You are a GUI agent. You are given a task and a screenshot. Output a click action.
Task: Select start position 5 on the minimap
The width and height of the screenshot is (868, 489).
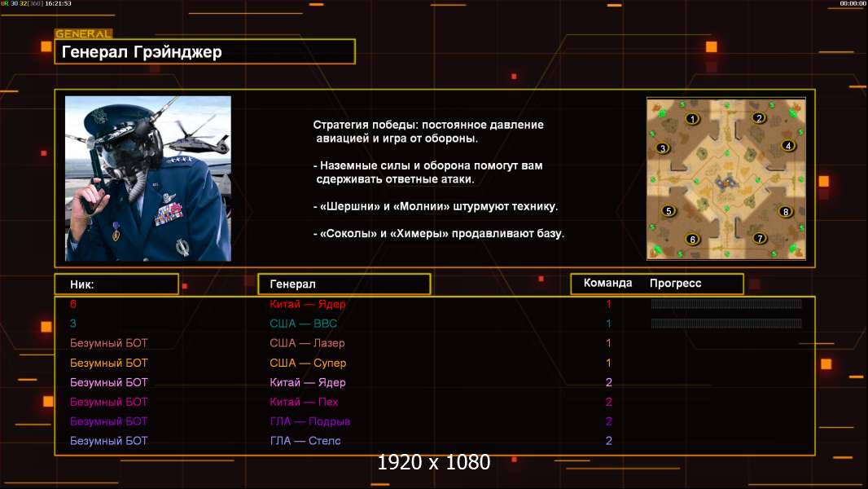(x=669, y=210)
